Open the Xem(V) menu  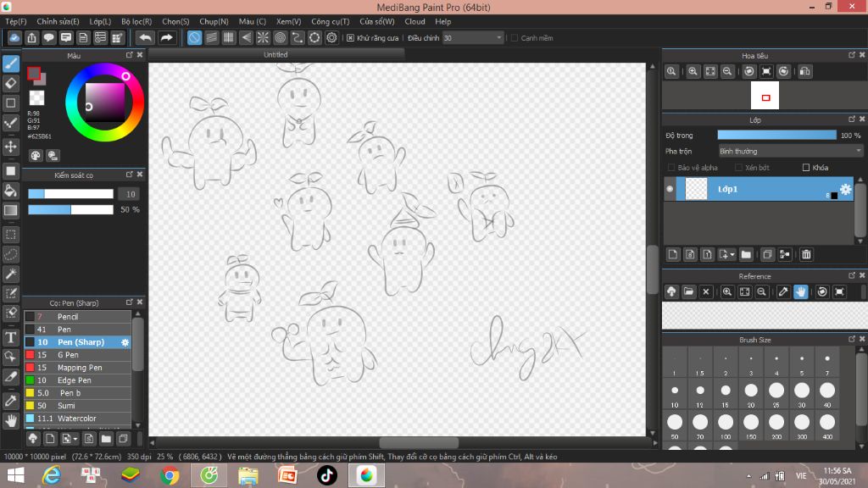(288, 21)
